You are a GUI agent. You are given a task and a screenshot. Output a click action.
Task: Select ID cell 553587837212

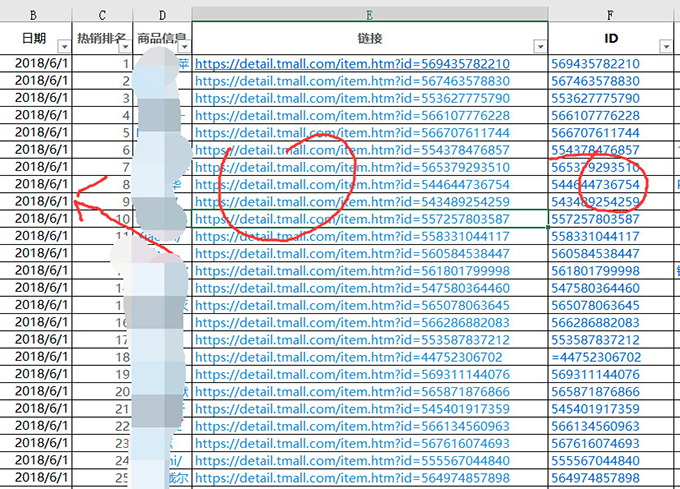click(611, 340)
